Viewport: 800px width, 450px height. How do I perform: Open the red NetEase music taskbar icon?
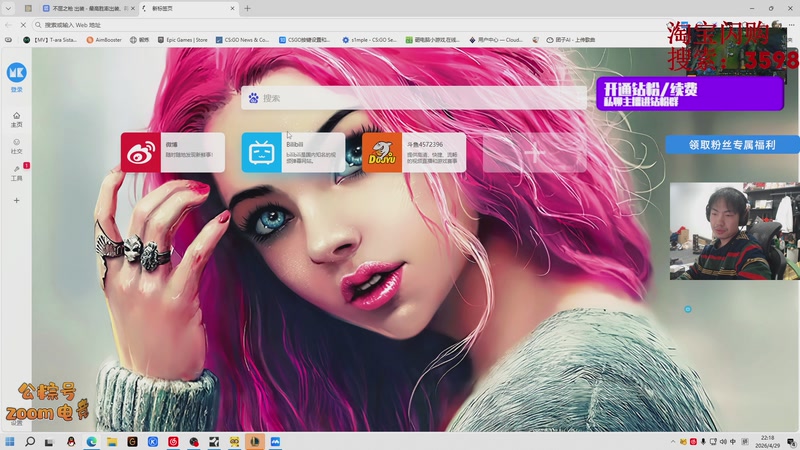[x=173, y=441]
